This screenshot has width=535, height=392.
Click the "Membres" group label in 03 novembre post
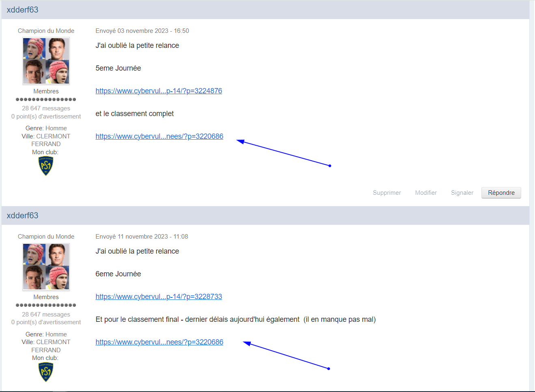[46, 91]
